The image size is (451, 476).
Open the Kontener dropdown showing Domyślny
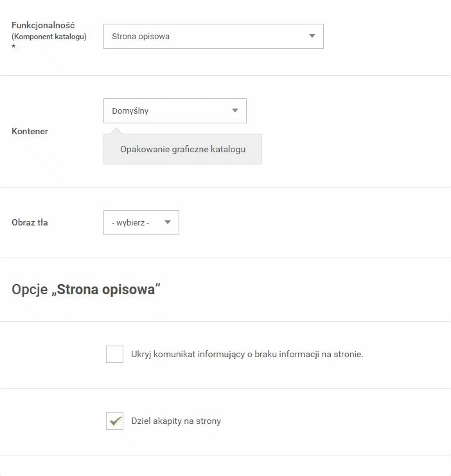(175, 110)
